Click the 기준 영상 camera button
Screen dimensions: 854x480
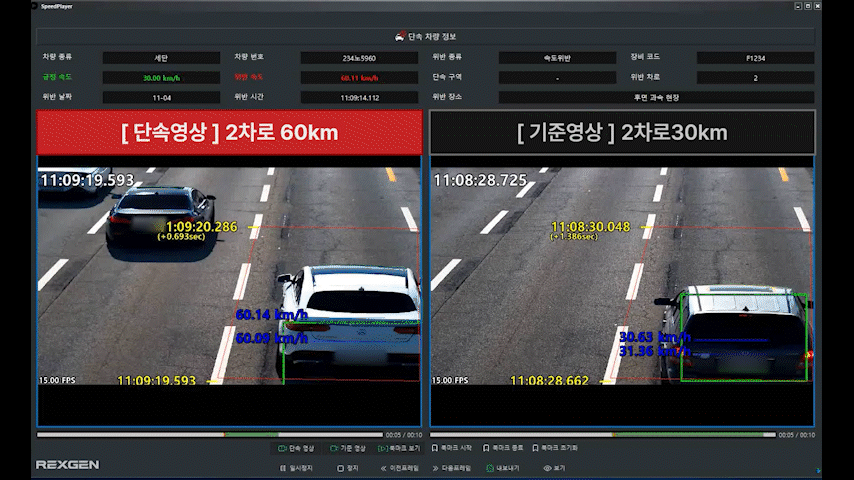[347, 448]
